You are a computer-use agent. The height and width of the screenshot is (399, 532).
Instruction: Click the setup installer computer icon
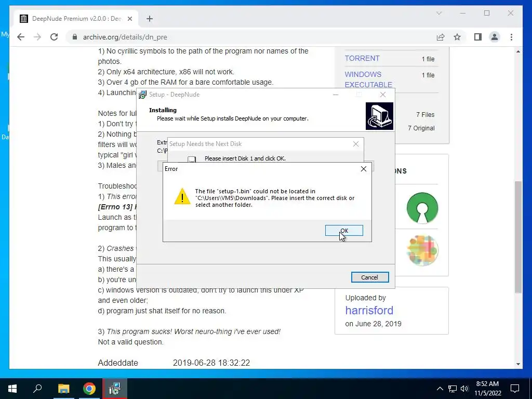379,116
